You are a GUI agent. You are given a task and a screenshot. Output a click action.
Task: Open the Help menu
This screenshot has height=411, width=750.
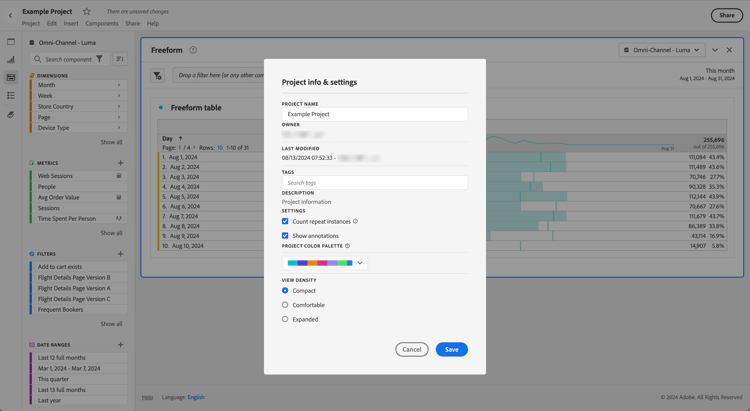point(153,23)
